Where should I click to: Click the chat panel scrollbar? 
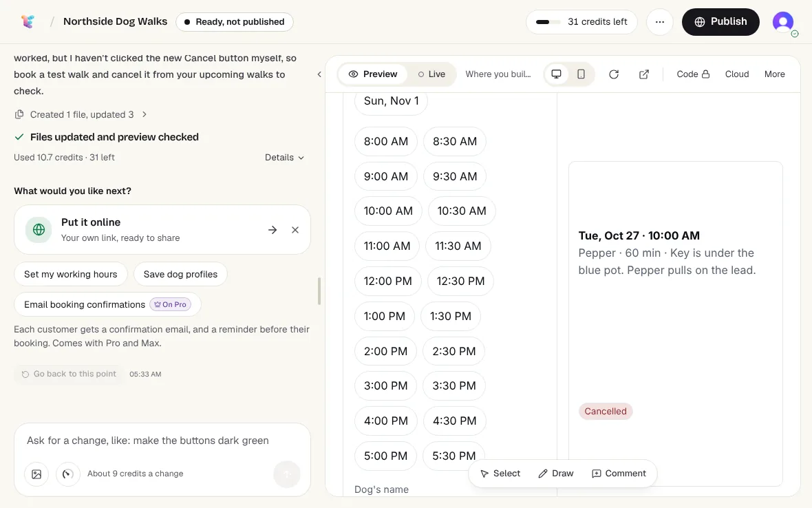[319, 291]
